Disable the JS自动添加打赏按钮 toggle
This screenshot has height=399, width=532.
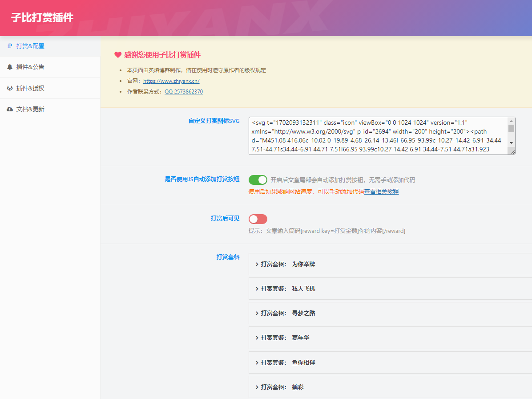(258, 179)
